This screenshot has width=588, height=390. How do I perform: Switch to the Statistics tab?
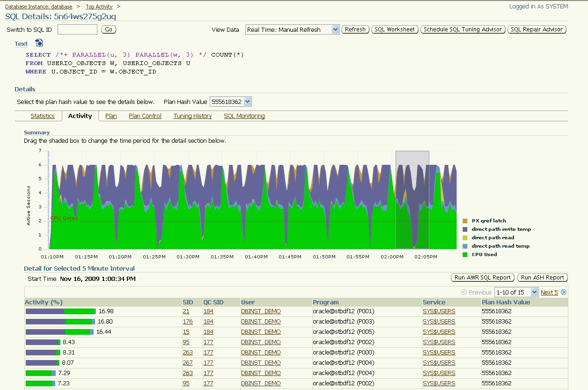point(43,116)
